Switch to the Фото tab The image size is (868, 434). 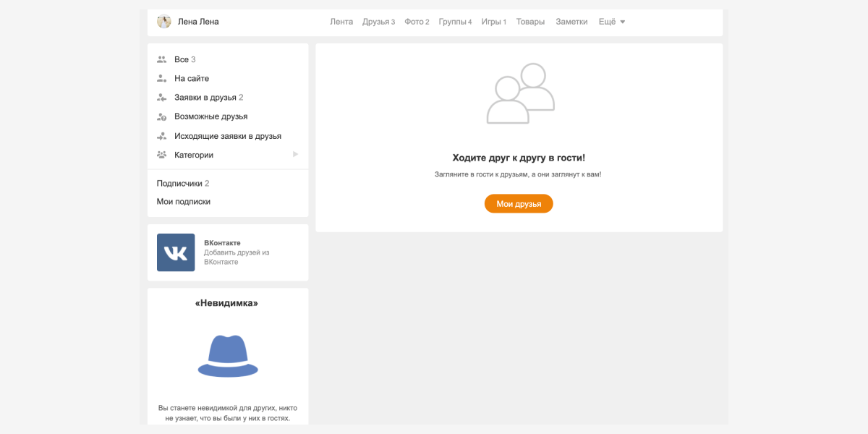pyautogui.click(x=417, y=22)
